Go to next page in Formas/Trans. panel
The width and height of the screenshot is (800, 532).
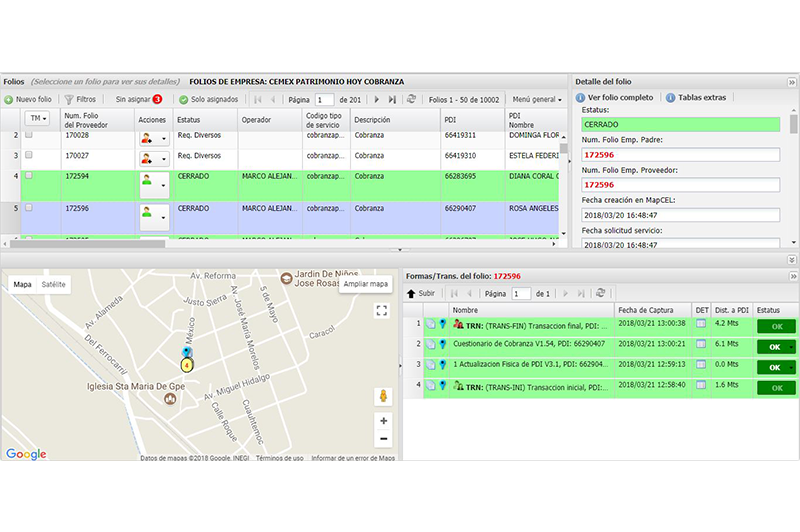coord(565,293)
